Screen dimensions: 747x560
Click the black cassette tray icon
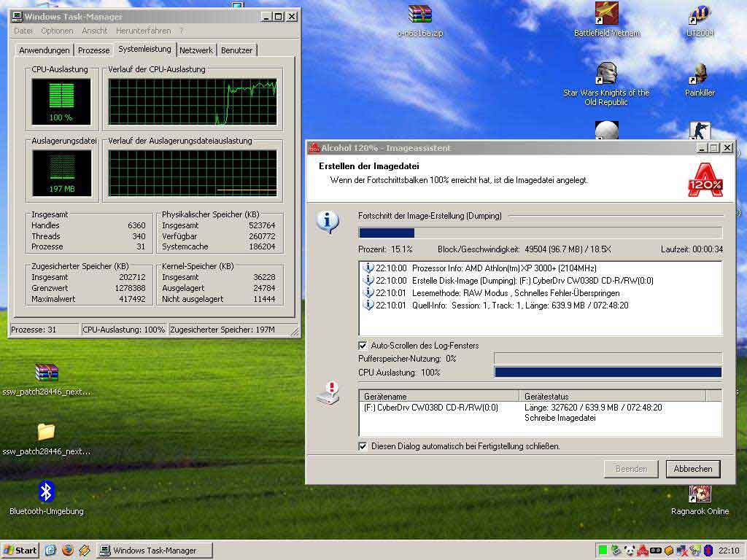click(656, 551)
